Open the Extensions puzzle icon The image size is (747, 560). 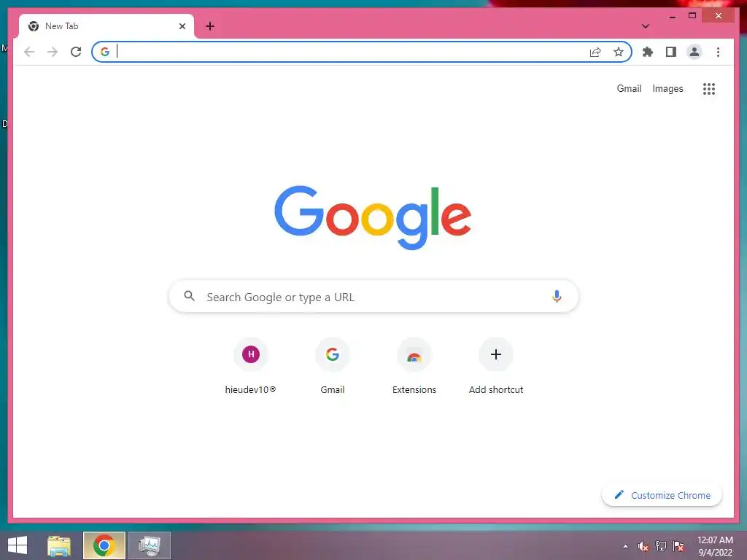(x=648, y=52)
